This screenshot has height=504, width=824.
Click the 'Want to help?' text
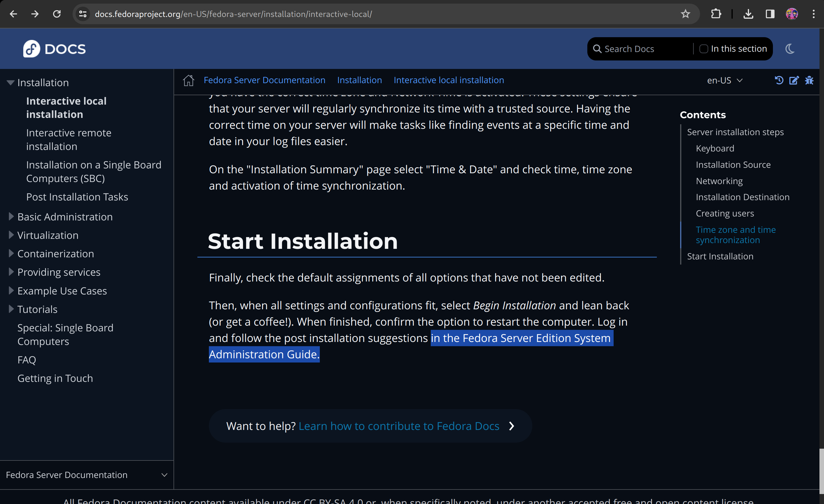click(x=261, y=426)
